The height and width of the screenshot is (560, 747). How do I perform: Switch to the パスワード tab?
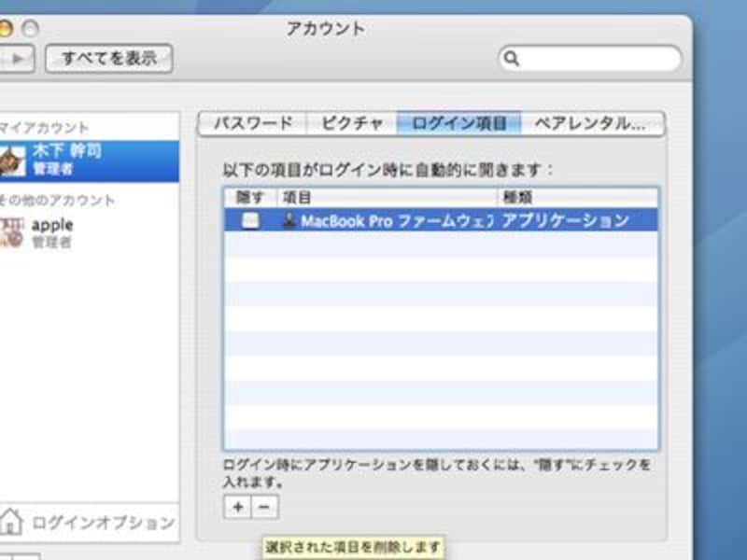pos(252,123)
